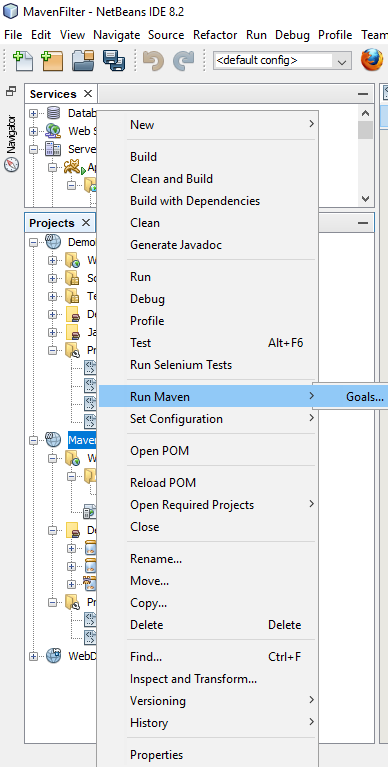This screenshot has height=767, width=388.
Task: Switch to the Services tab
Action: 53,94
